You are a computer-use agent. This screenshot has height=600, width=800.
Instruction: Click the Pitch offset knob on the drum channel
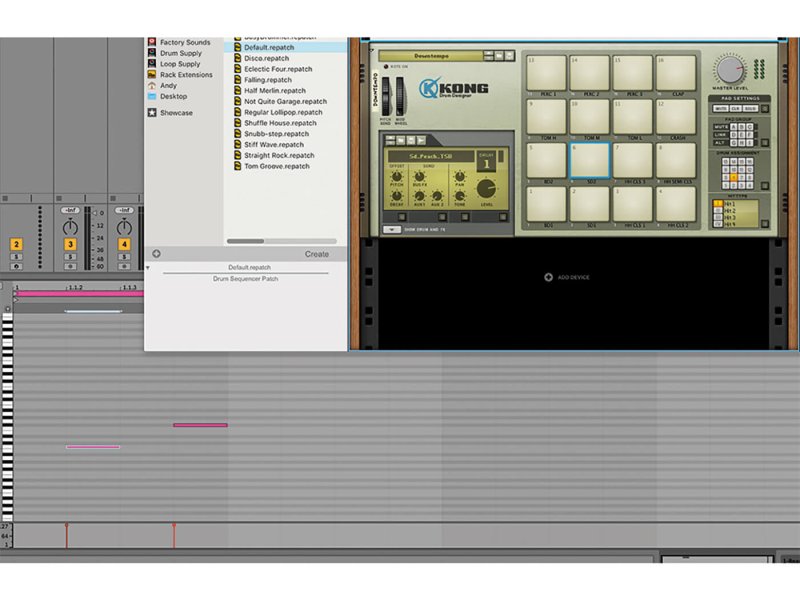pos(395,178)
